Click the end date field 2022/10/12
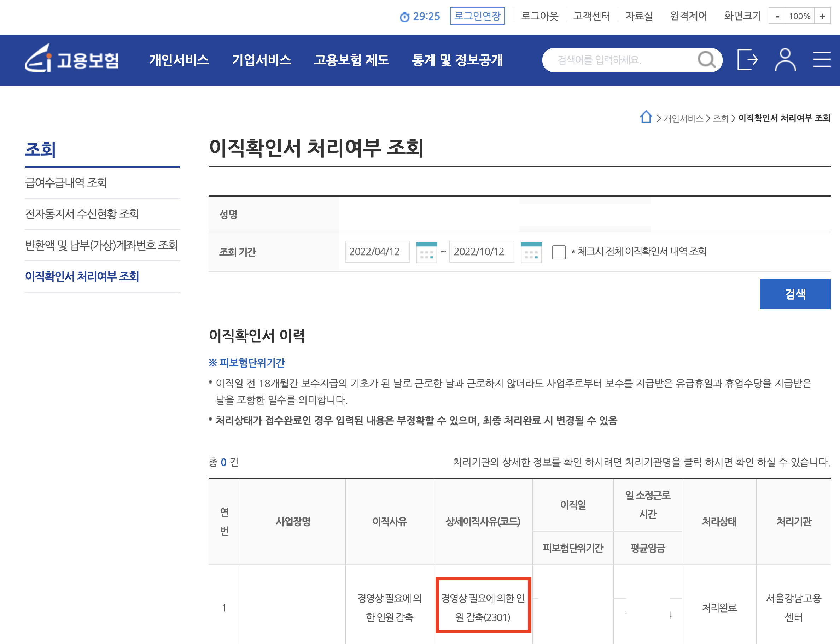 coord(482,252)
